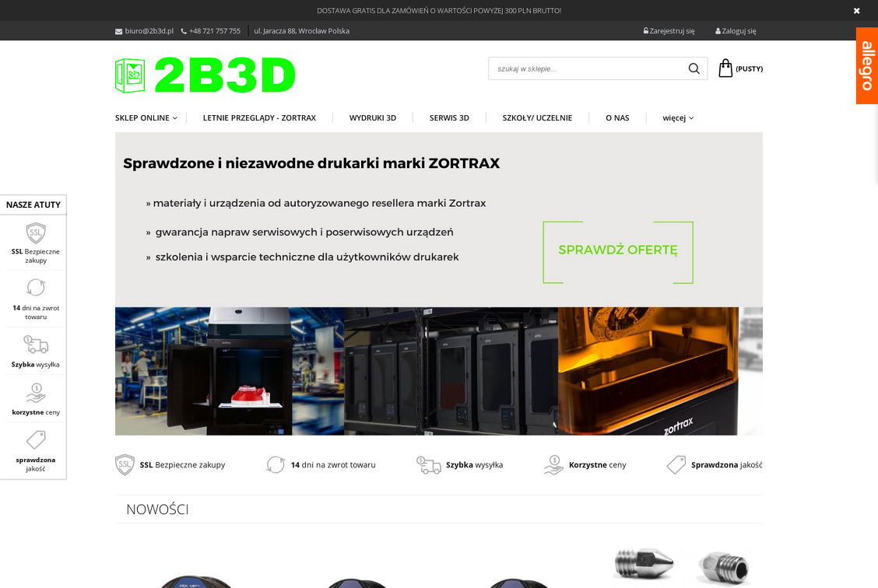Open the orange Allegro side tab
Viewport: 878px width, 588px height.
coord(867,66)
